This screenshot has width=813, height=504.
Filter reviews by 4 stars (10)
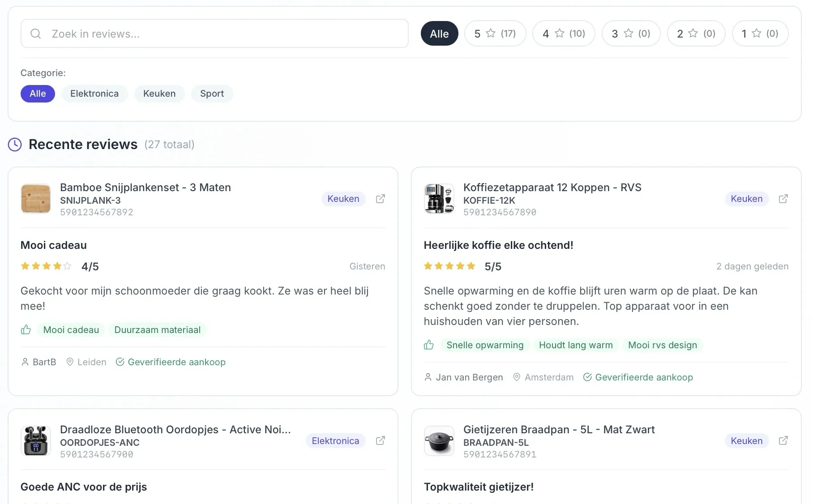564,34
